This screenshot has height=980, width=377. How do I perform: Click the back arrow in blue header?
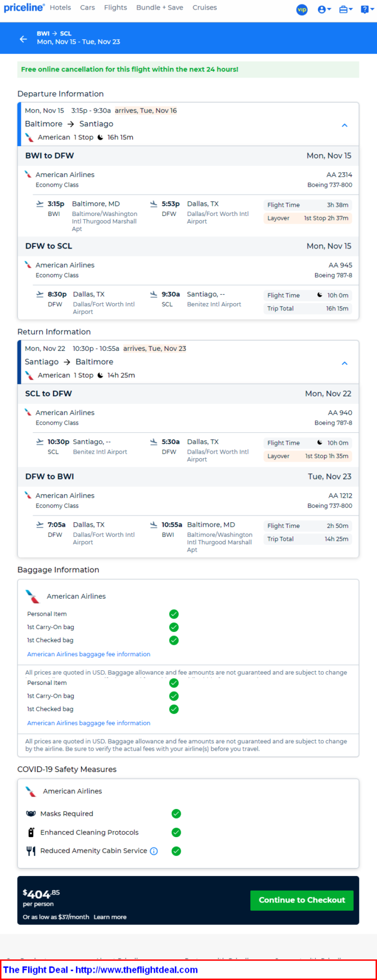(x=23, y=39)
